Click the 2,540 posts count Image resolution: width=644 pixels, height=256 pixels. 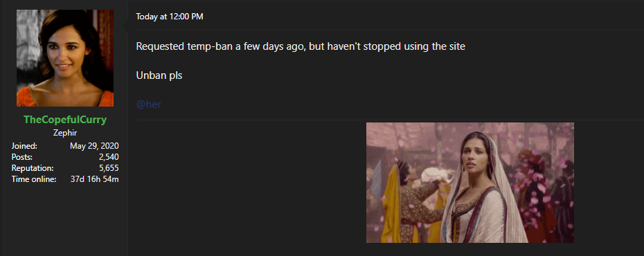[x=109, y=157]
